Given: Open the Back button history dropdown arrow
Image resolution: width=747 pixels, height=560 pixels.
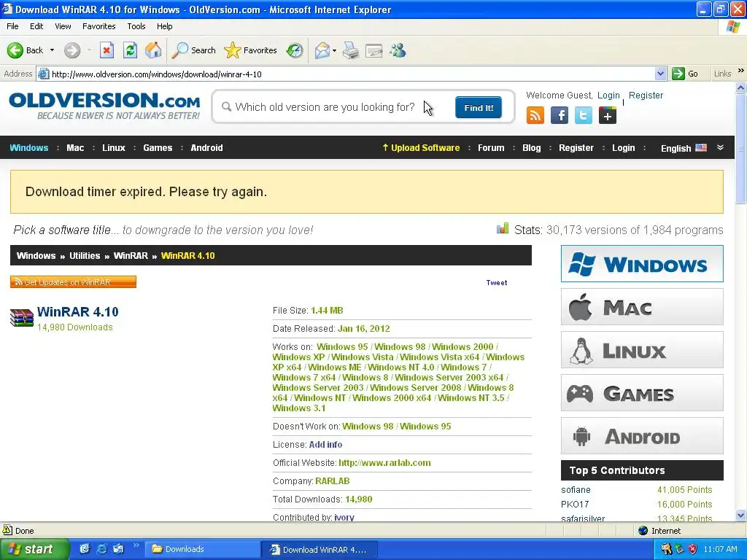Looking at the screenshot, I should coord(52,50).
